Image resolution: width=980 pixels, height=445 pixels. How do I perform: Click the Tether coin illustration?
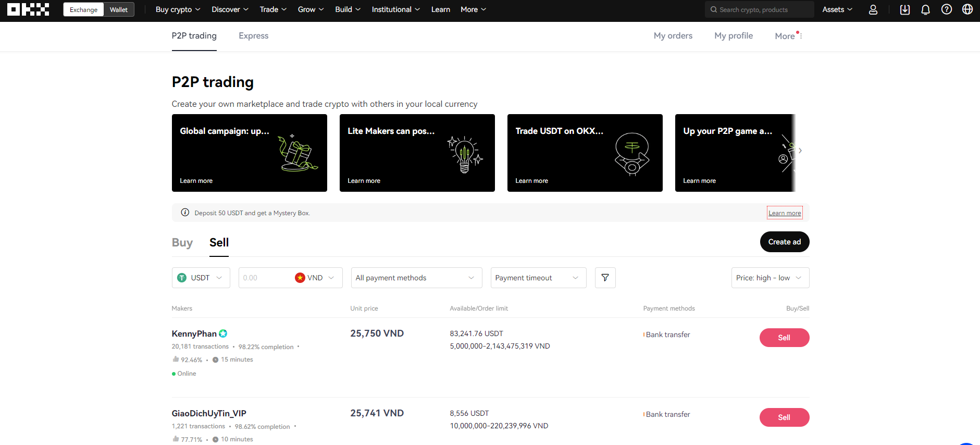[x=632, y=154]
